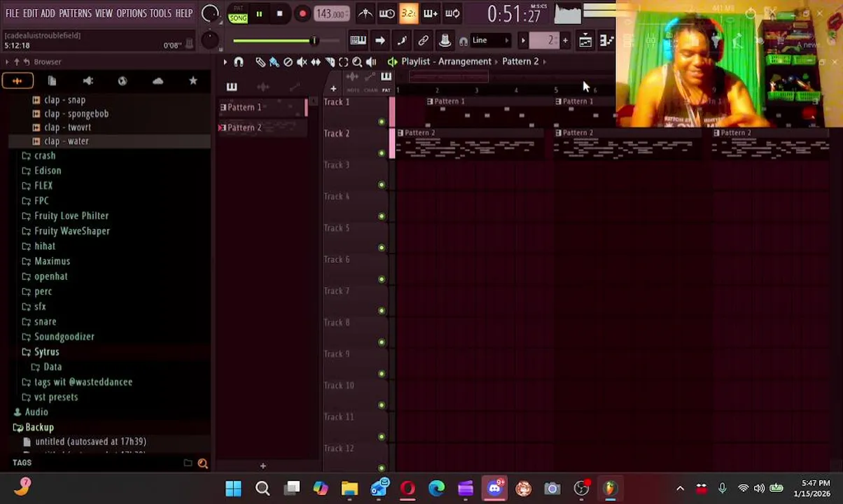Open the FILE menu

point(13,13)
